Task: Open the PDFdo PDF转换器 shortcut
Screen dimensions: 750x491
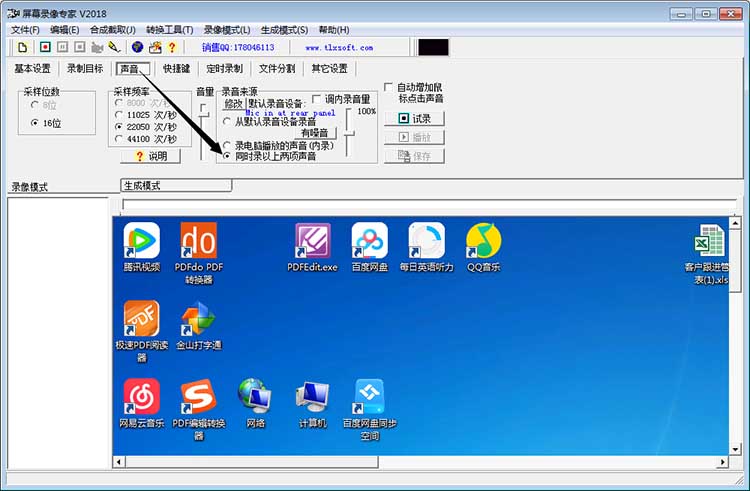Action: pos(199,253)
